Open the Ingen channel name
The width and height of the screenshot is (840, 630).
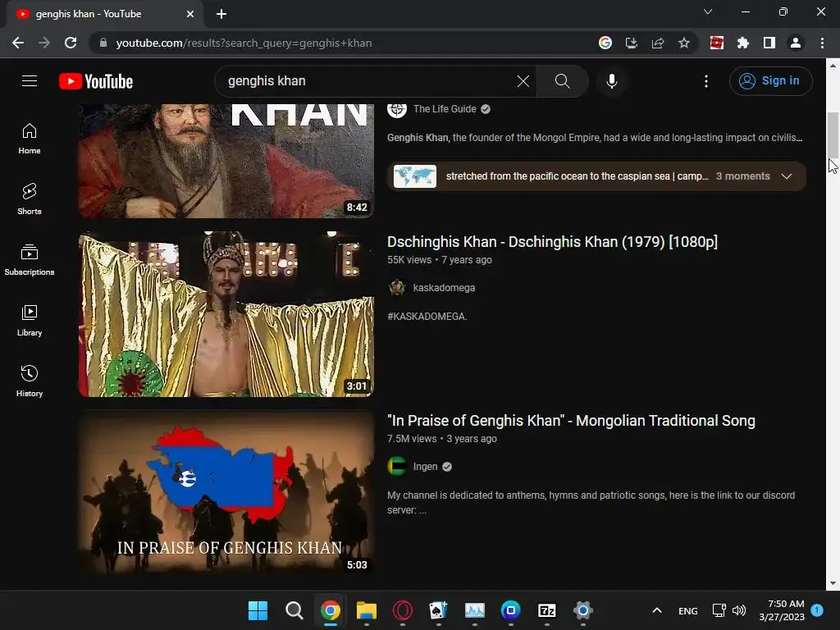point(426,467)
